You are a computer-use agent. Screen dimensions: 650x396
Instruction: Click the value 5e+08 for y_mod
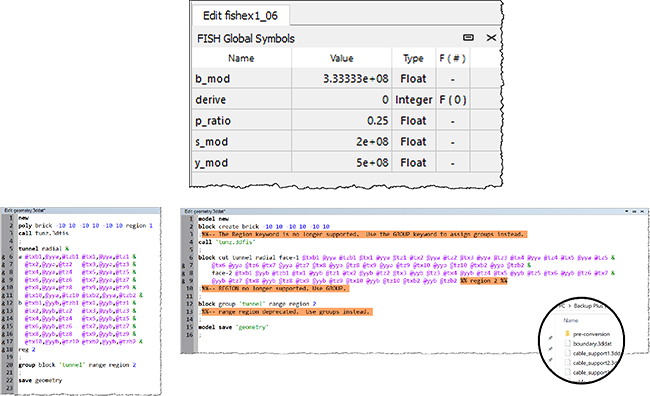[372, 163]
